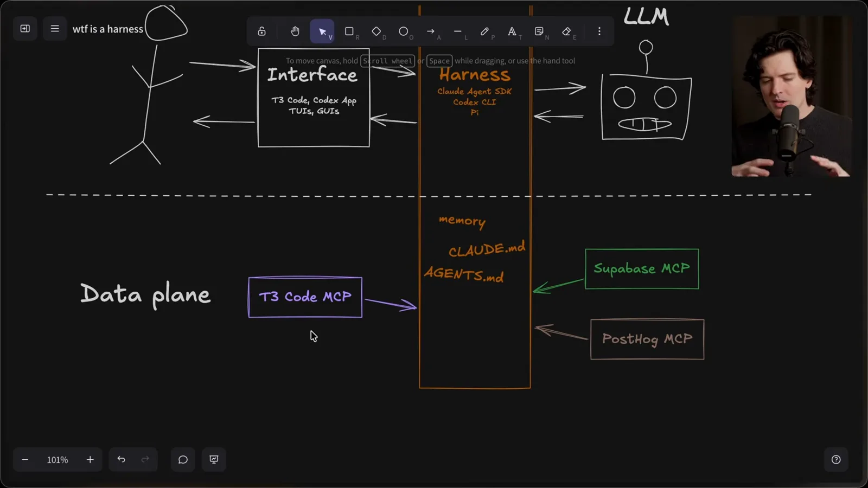The width and height of the screenshot is (868, 488).
Task: Click the 'Harness' heading text
Action: [x=475, y=75]
